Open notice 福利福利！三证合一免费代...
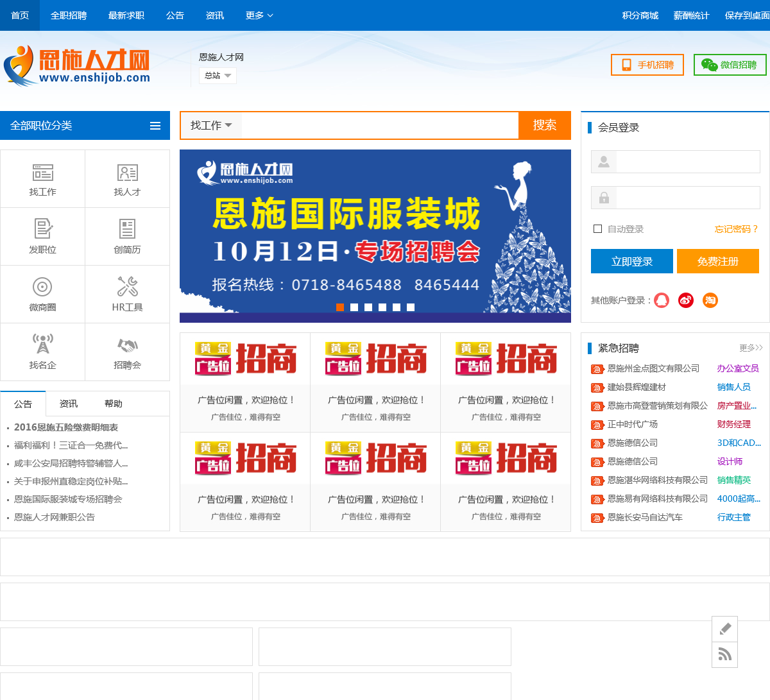The image size is (770, 700). [x=71, y=445]
